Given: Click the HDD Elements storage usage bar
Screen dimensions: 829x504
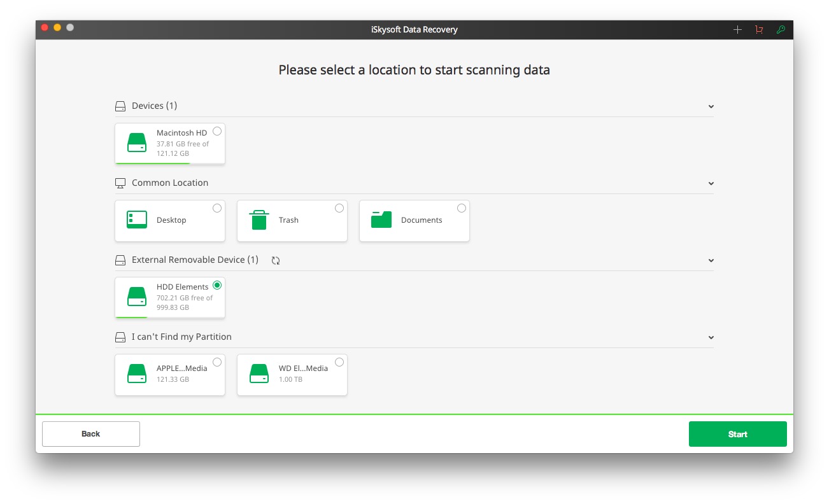Looking at the screenshot, I should (170, 317).
